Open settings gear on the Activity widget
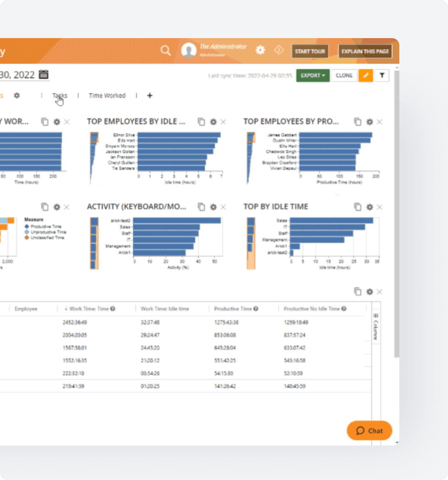This screenshot has height=480, width=448. coord(213,207)
